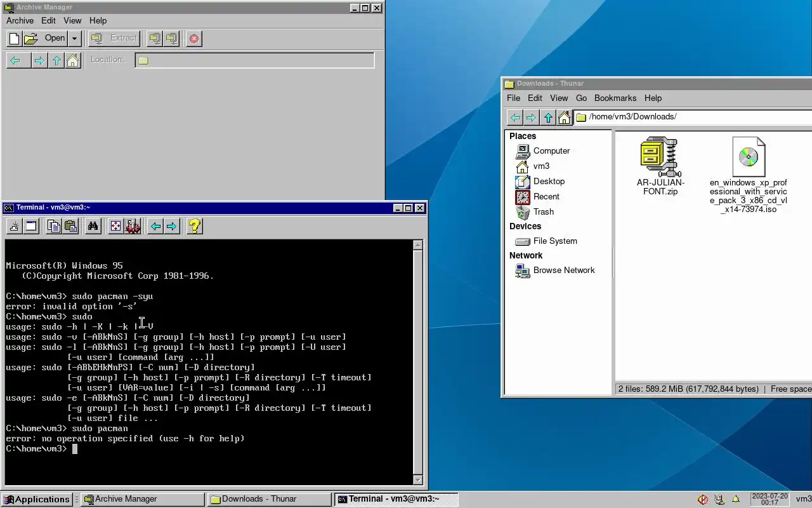812x508 pixels.
Task: Switch to Archive Manager taskbar button
Action: [x=143, y=499]
